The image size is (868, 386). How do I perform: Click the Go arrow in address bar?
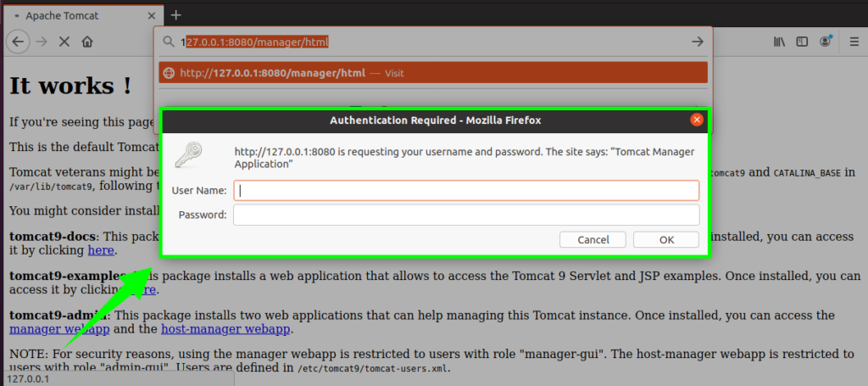pyautogui.click(x=698, y=42)
